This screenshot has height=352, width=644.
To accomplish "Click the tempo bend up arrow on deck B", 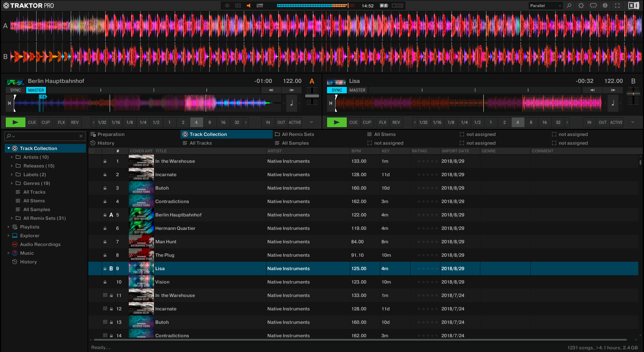I will pyautogui.click(x=613, y=90).
